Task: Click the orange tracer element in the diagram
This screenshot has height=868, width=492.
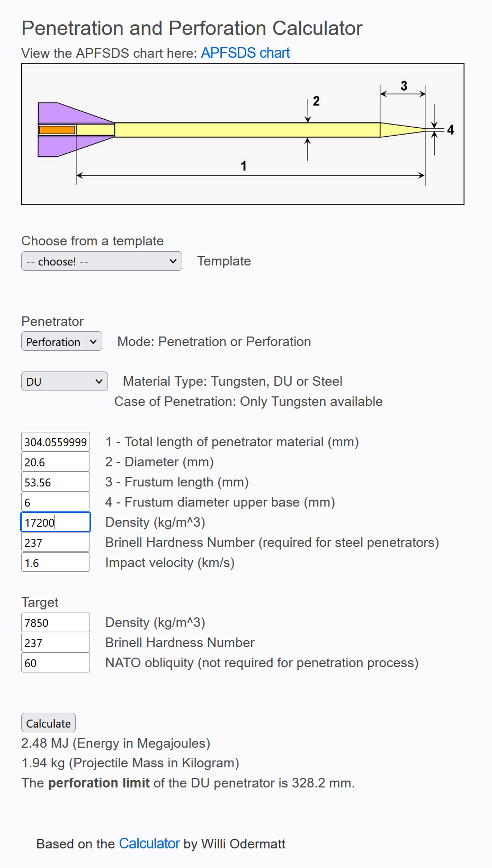Action: [57, 130]
